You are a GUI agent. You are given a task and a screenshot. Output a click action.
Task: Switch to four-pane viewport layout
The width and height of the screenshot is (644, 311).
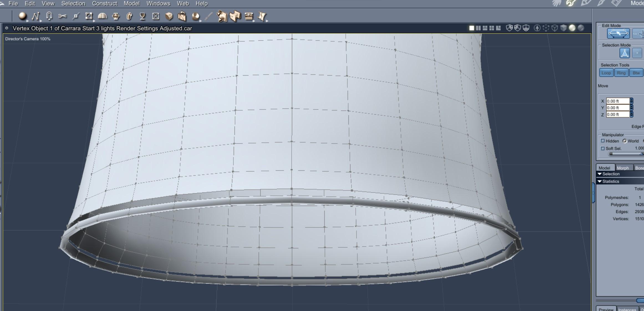pos(492,28)
